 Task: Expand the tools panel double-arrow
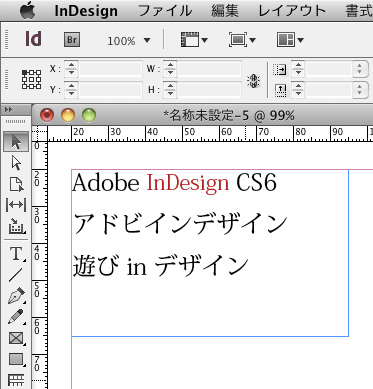(x=9, y=110)
